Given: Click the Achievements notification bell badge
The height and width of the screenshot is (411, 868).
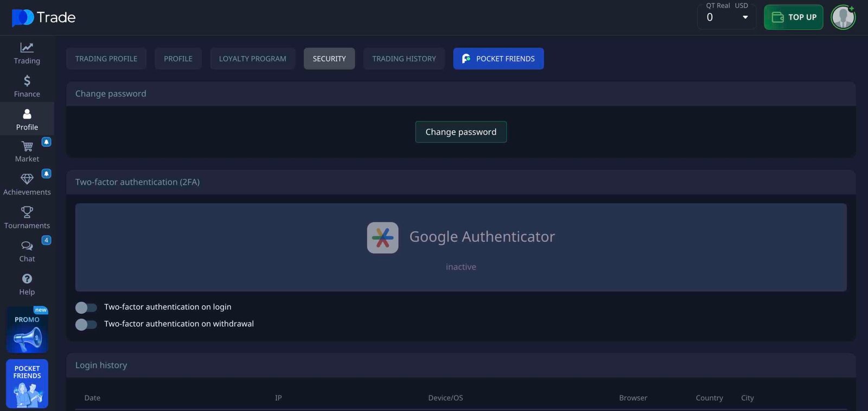Looking at the screenshot, I should click(47, 174).
